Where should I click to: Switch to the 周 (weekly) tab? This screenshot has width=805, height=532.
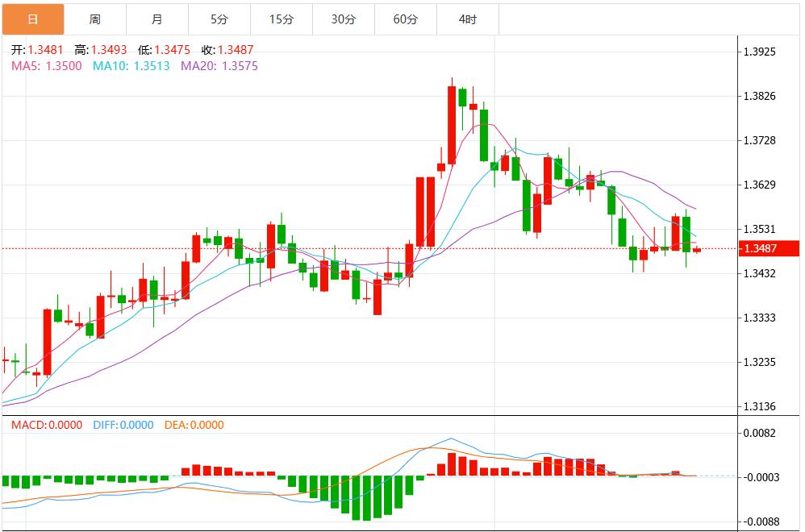[95, 19]
